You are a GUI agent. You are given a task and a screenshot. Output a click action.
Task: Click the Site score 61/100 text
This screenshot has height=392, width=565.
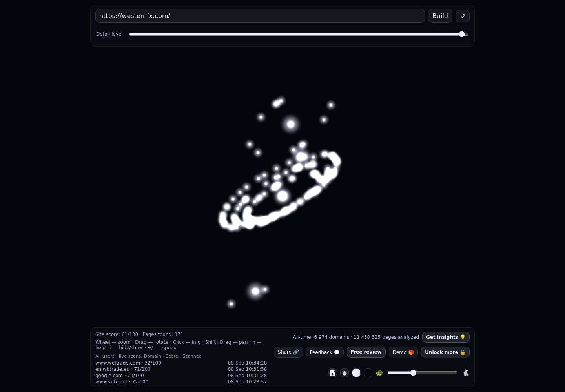pyautogui.click(x=117, y=334)
